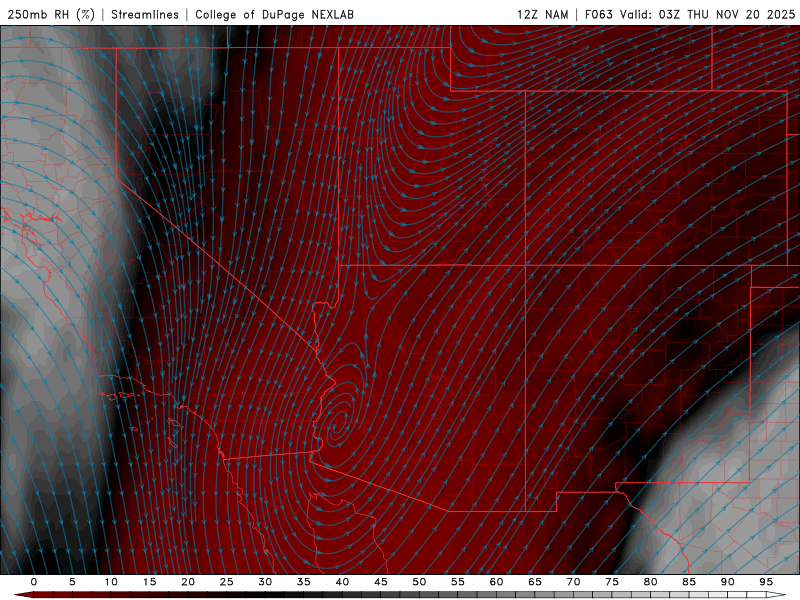Select the '60' value on the color scale
The width and height of the screenshot is (800, 600).
[496, 582]
